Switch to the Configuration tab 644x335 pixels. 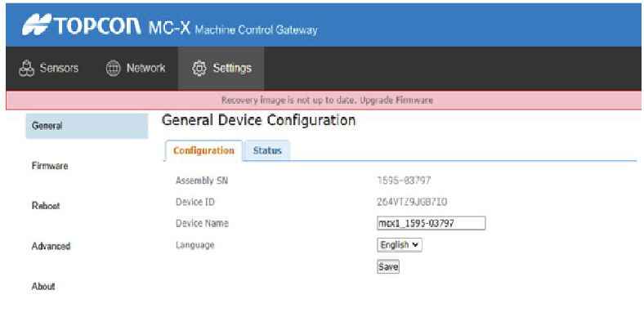point(203,151)
